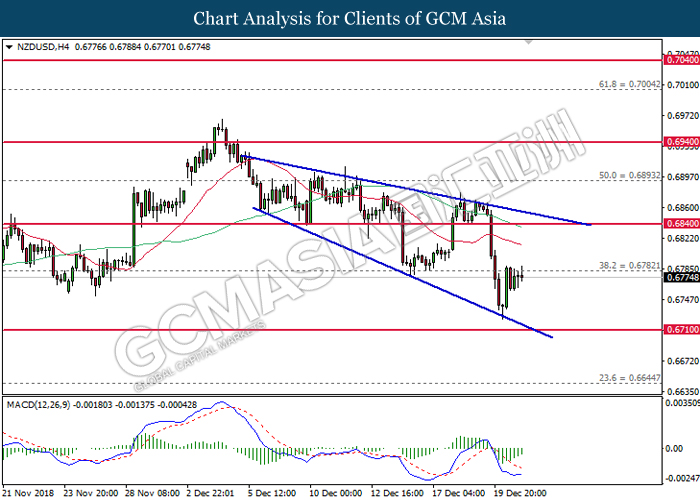Viewport: 700px width, 500px height.
Task: Click the Fibonacci label 61.8 = 0.70042
Action: (629, 84)
